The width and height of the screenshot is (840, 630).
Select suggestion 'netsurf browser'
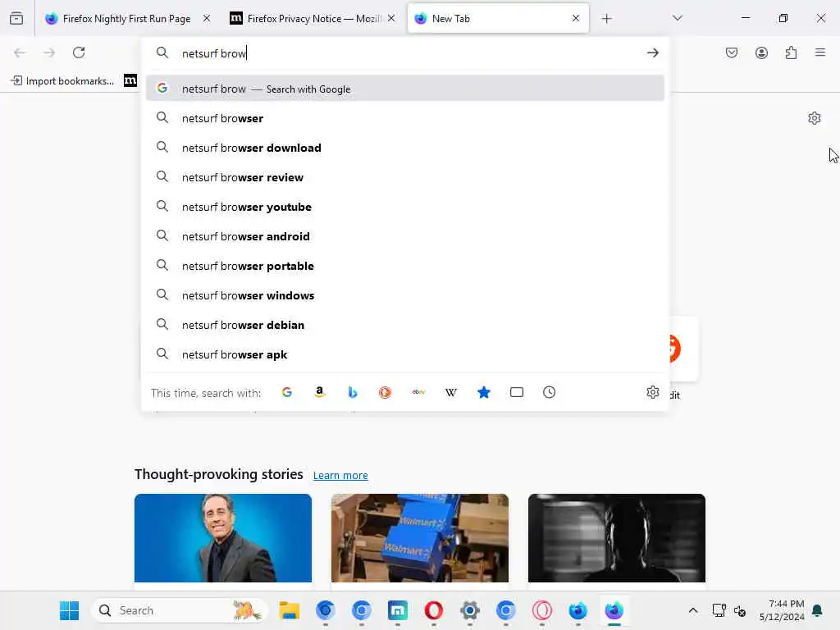405,118
